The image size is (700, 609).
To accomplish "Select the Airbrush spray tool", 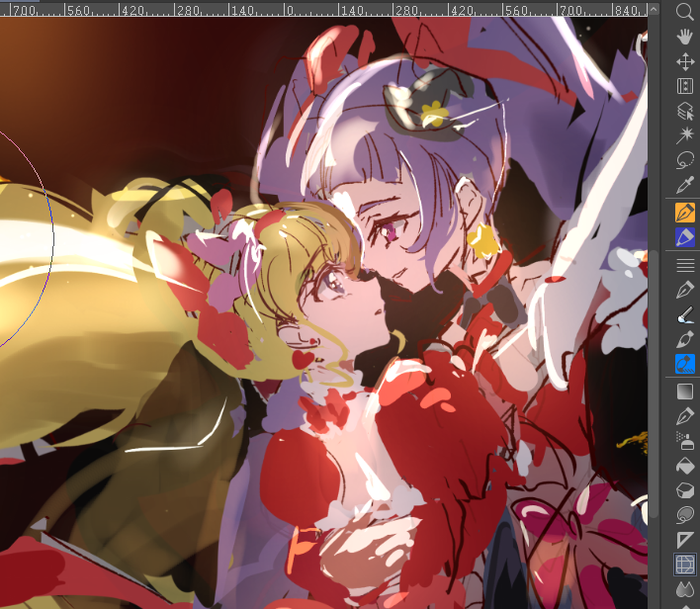I will coord(685,441).
